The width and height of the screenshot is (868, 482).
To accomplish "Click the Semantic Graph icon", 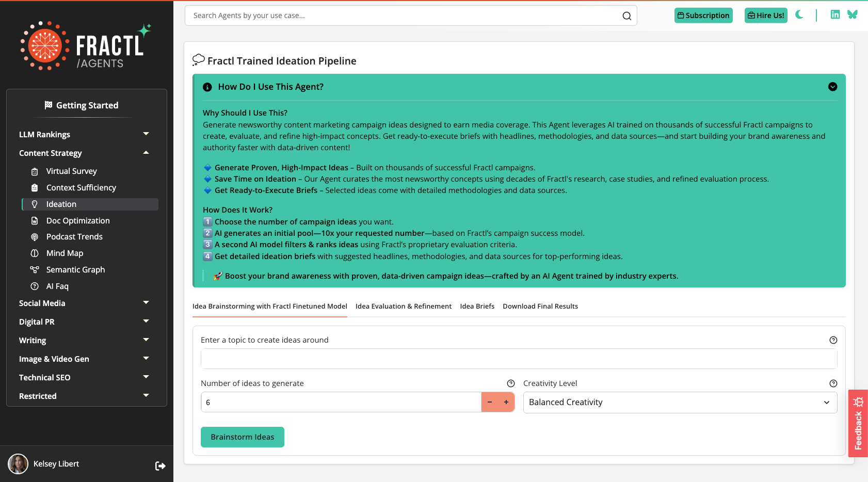I will [34, 269].
